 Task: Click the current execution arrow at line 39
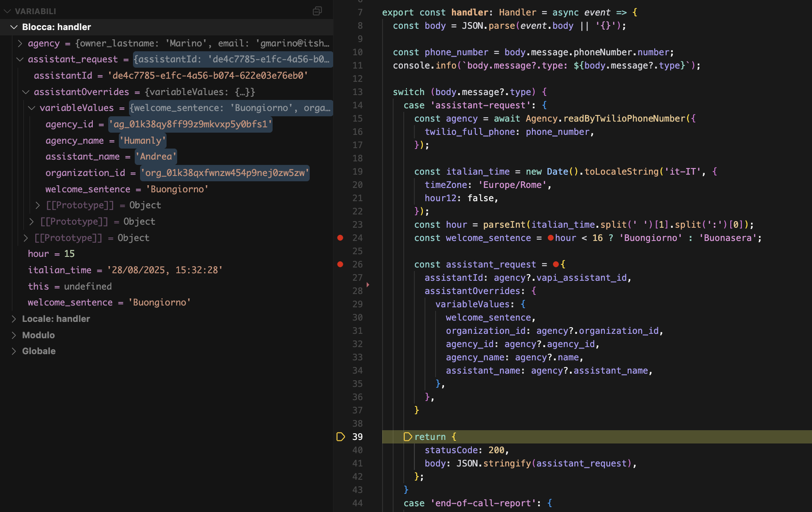(x=341, y=437)
